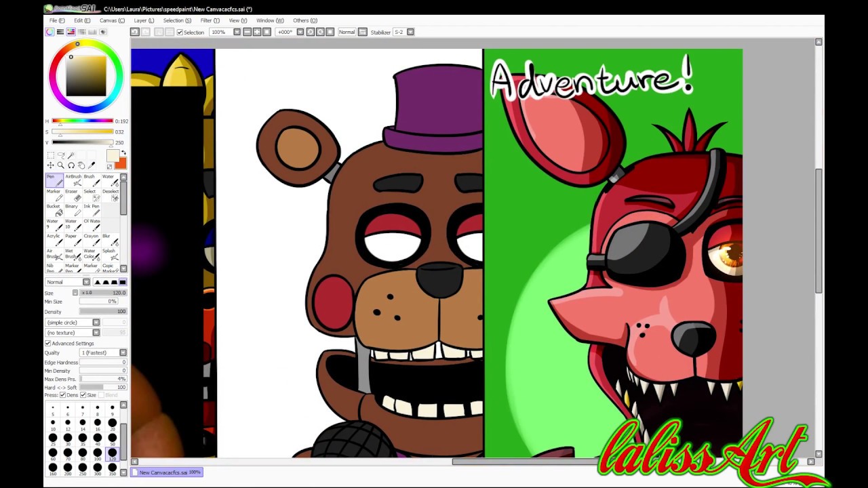Select brush size 100 preset
Viewport: 868px width, 488px height.
pos(98,453)
